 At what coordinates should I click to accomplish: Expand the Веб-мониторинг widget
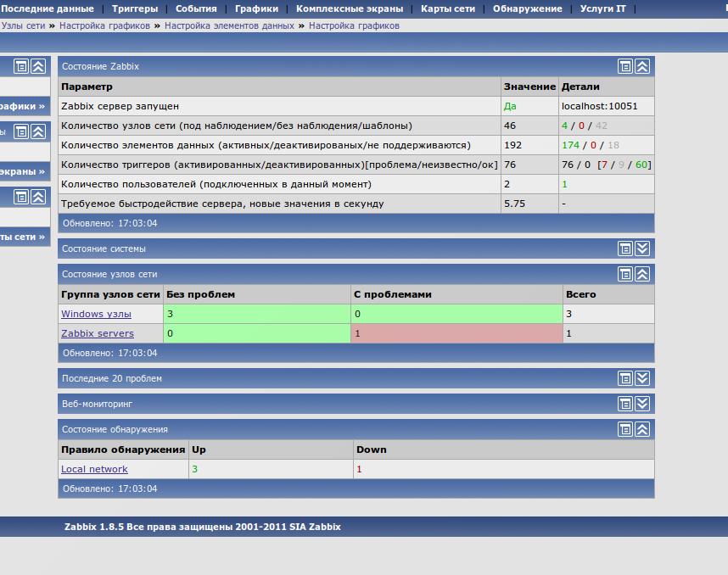pyautogui.click(x=642, y=404)
